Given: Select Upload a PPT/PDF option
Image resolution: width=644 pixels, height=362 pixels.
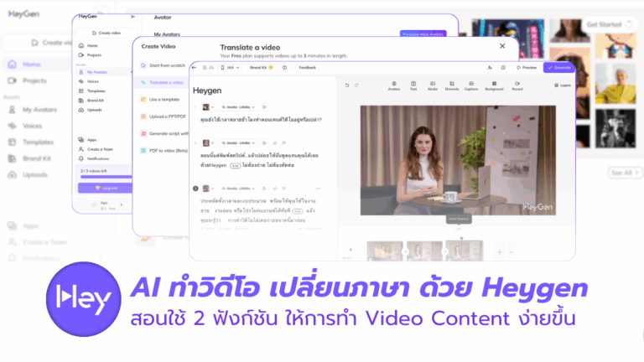Looking at the screenshot, I should [164, 116].
